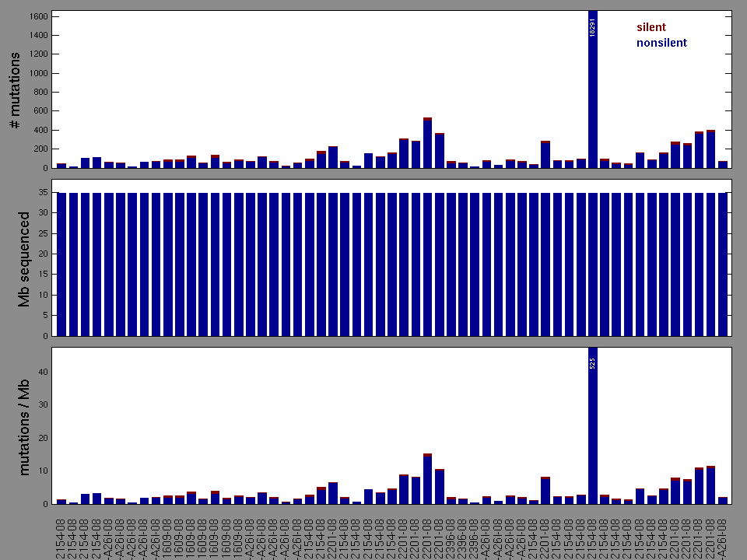Click the leftmost x-axis sample label
Image resolution: width=747 pixels, height=560 pixels.
coord(61,530)
